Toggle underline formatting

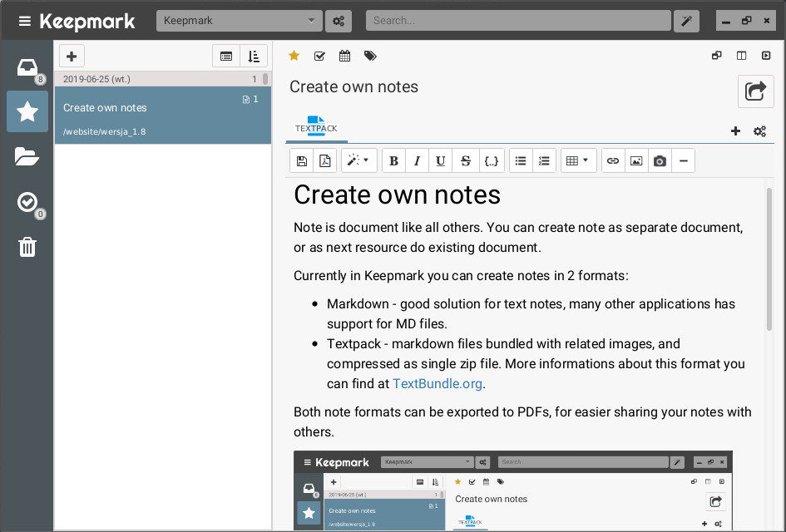441,160
